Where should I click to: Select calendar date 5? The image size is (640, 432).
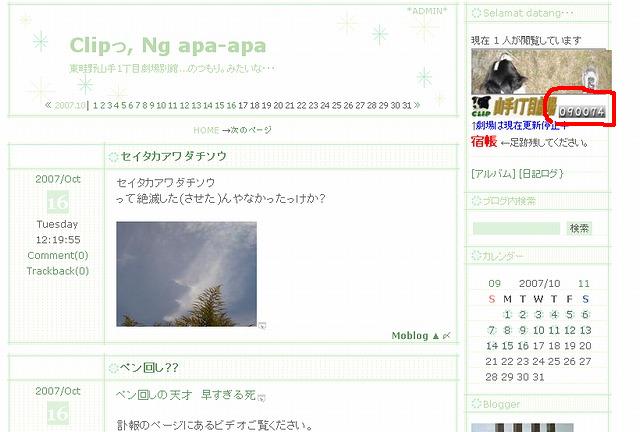(570, 314)
